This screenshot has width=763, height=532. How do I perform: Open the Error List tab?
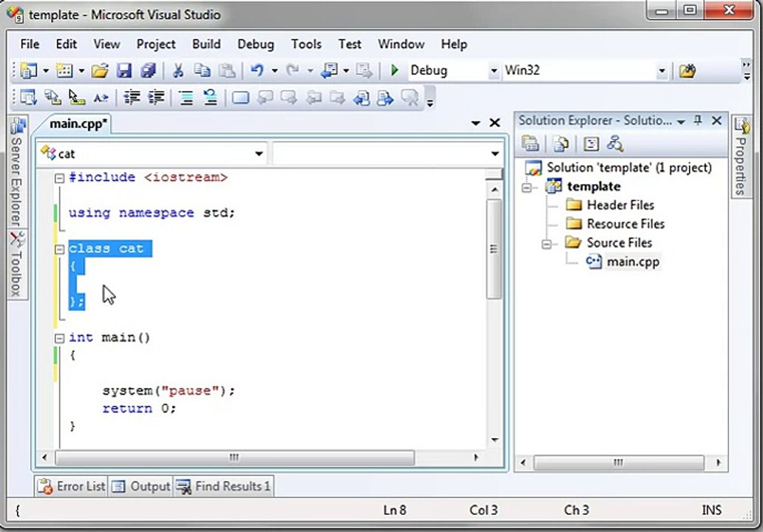click(72, 486)
